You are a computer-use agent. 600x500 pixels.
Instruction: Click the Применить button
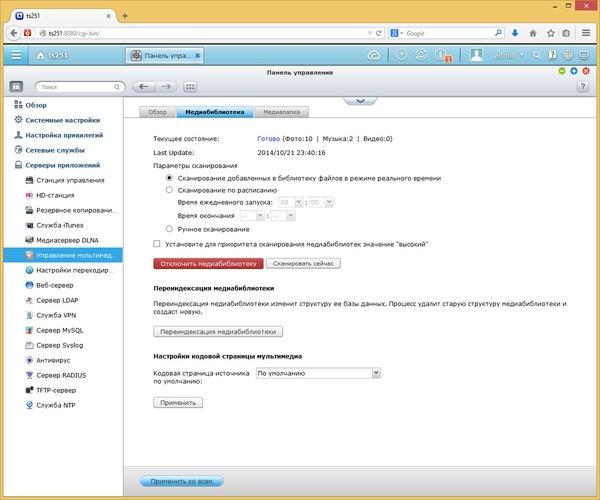pos(178,402)
